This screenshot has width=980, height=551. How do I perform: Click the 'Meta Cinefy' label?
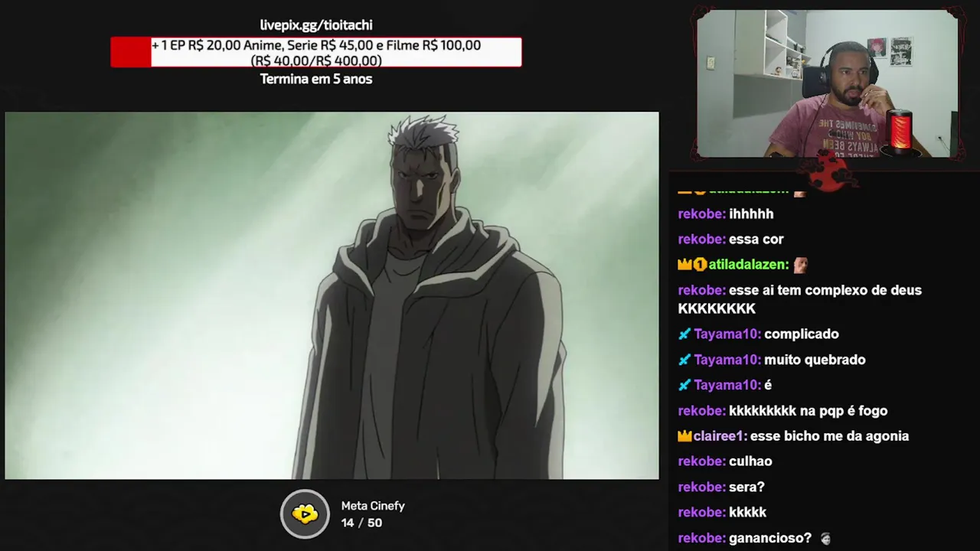click(373, 506)
